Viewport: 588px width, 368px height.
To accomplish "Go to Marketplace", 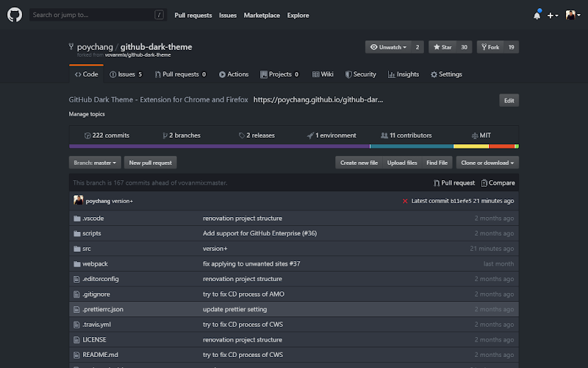I will 262,15.
